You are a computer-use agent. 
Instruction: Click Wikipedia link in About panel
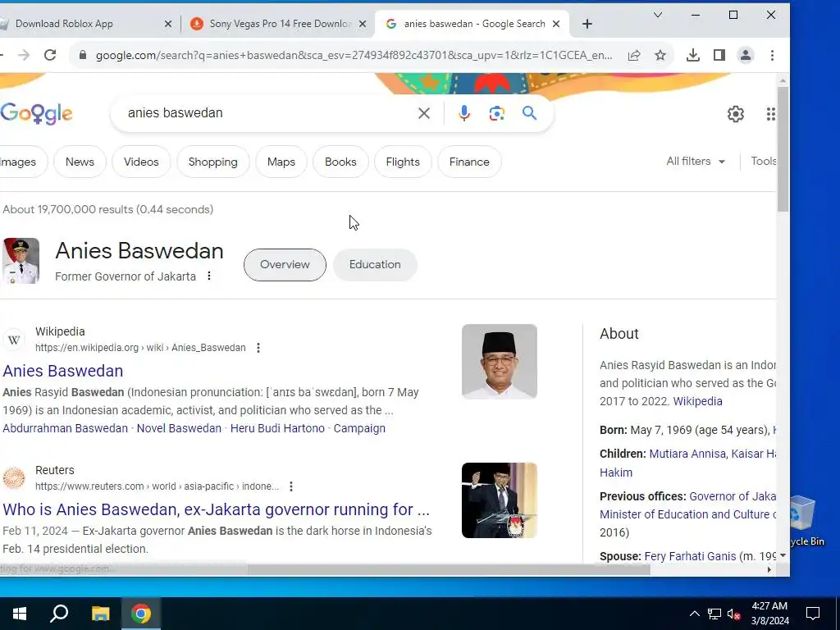697,401
